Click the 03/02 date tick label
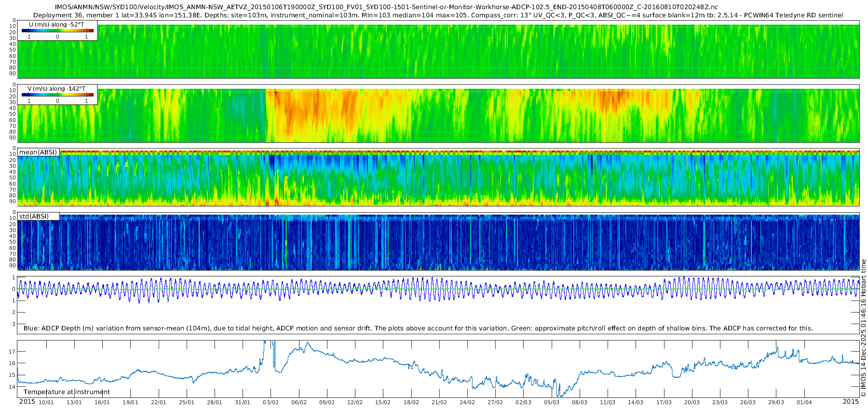 pos(271,402)
